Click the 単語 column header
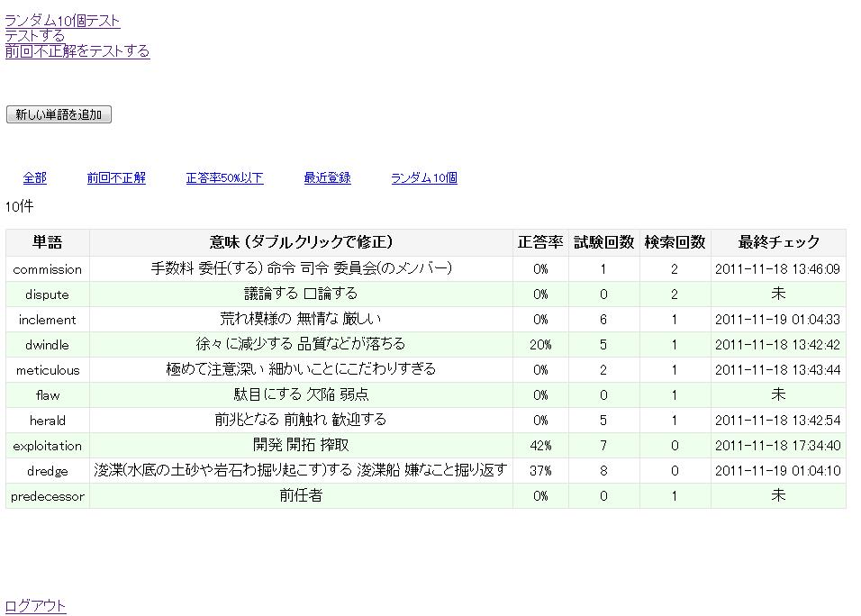The width and height of the screenshot is (861, 616). coord(48,242)
